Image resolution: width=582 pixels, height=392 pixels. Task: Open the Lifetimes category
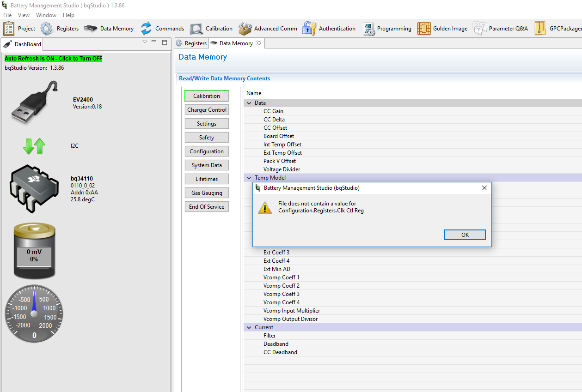(x=207, y=179)
